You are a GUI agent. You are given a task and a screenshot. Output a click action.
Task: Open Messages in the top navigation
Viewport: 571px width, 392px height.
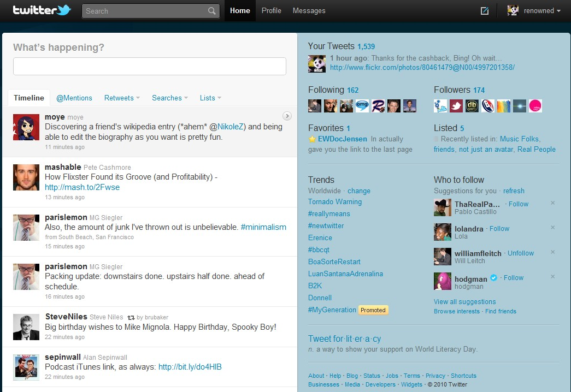tap(309, 10)
